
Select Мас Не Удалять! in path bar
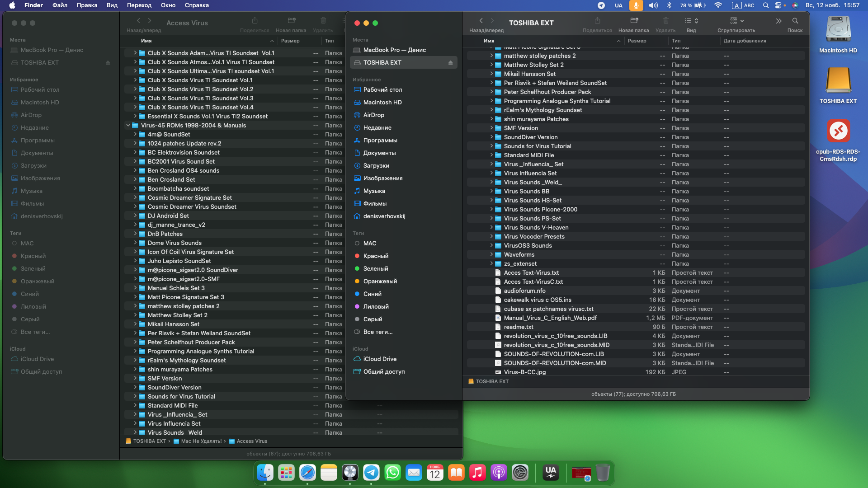coord(201,441)
